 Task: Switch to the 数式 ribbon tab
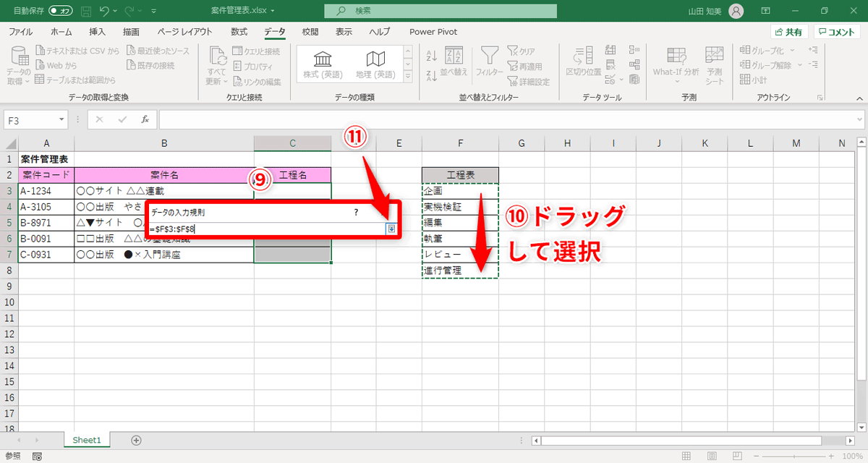click(x=241, y=32)
